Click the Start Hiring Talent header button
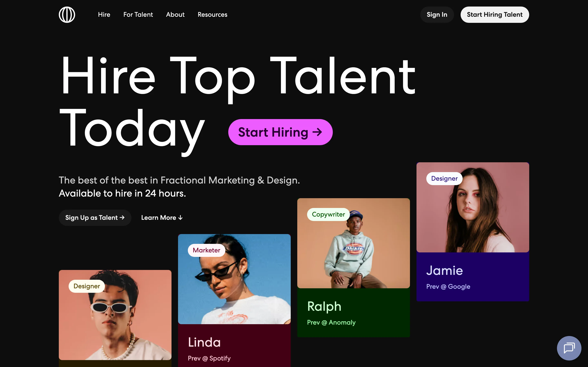588x367 pixels. point(494,14)
